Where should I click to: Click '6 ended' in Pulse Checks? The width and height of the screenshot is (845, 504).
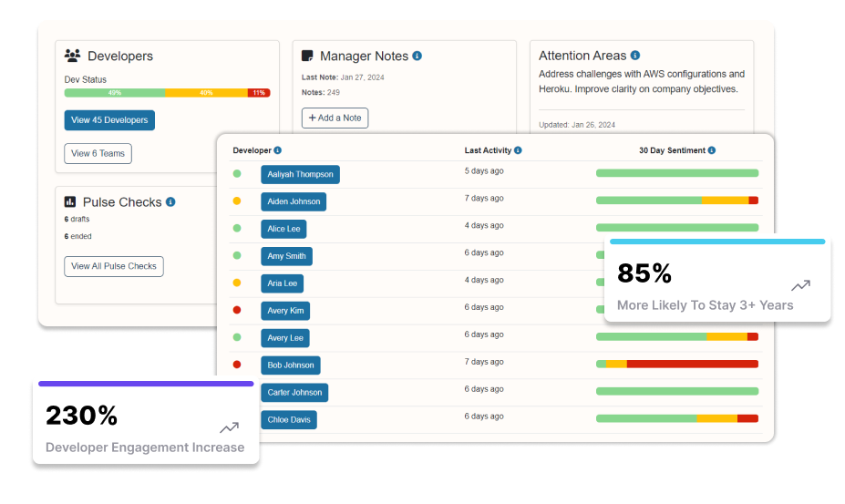click(x=78, y=237)
